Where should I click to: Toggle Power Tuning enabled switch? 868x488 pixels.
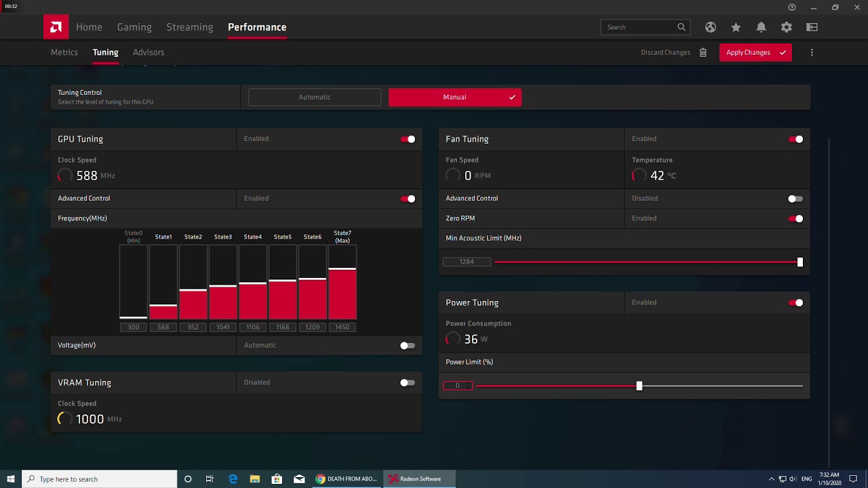tap(795, 303)
